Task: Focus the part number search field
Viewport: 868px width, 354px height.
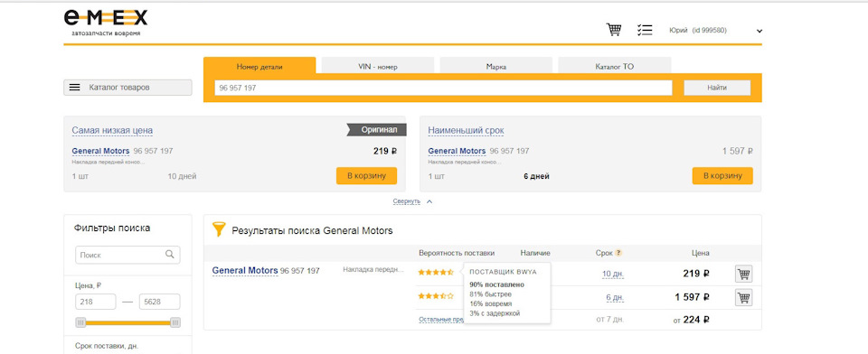Action: [x=443, y=88]
